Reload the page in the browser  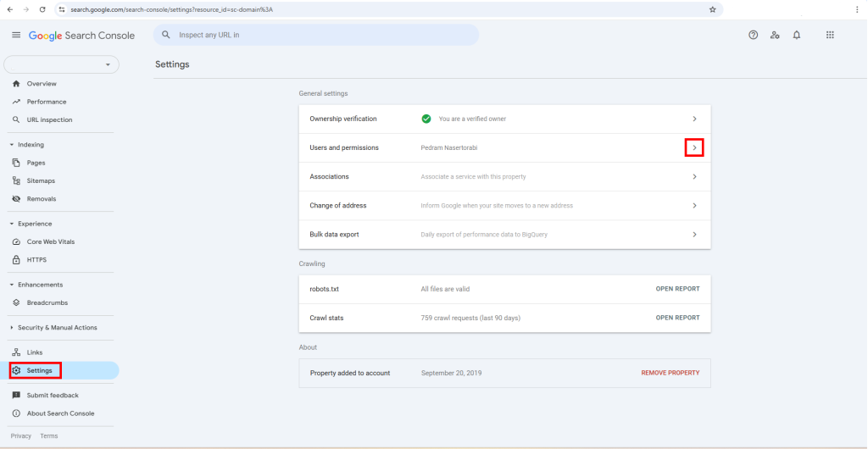42,9
